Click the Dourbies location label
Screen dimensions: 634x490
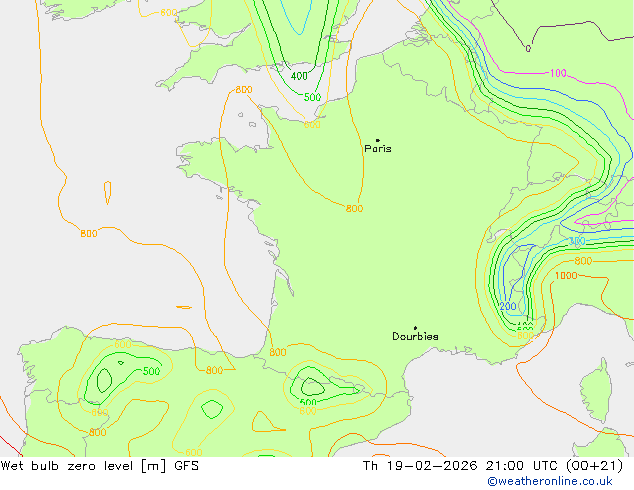(415, 336)
